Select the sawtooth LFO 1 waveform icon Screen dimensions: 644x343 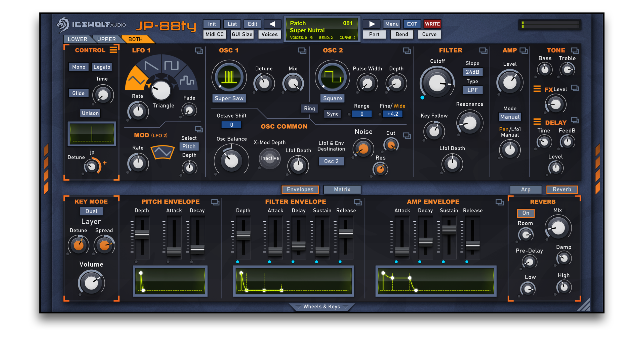[151, 66]
